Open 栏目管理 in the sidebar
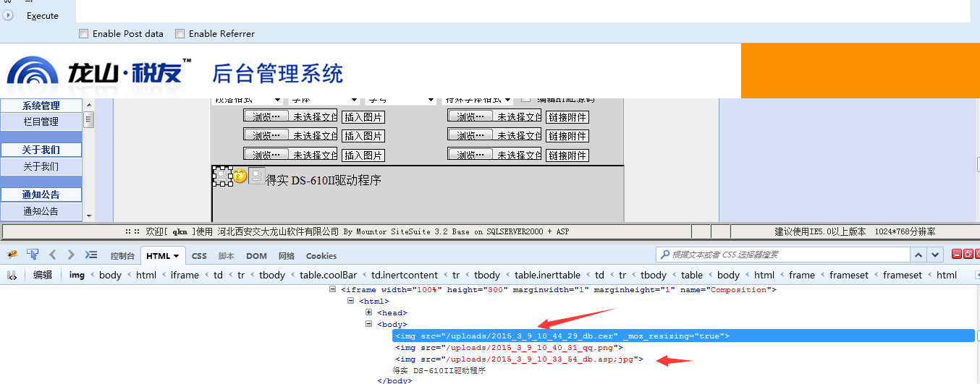The image size is (980, 384). (x=41, y=121)
